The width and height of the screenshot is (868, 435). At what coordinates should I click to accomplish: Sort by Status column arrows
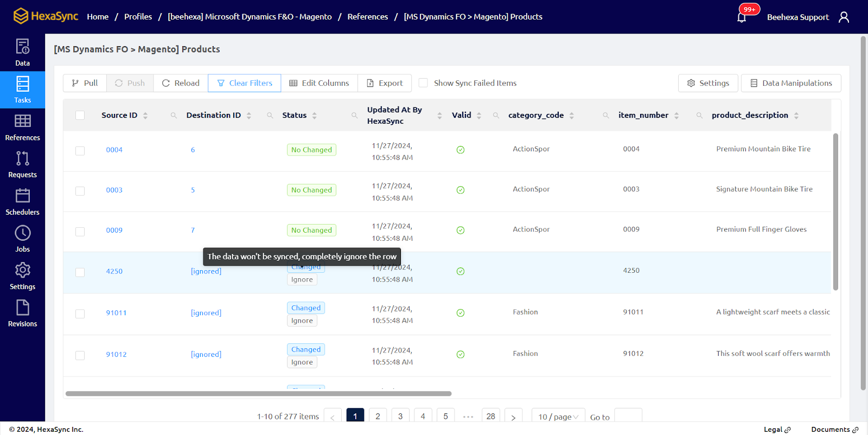click(315, 116)
